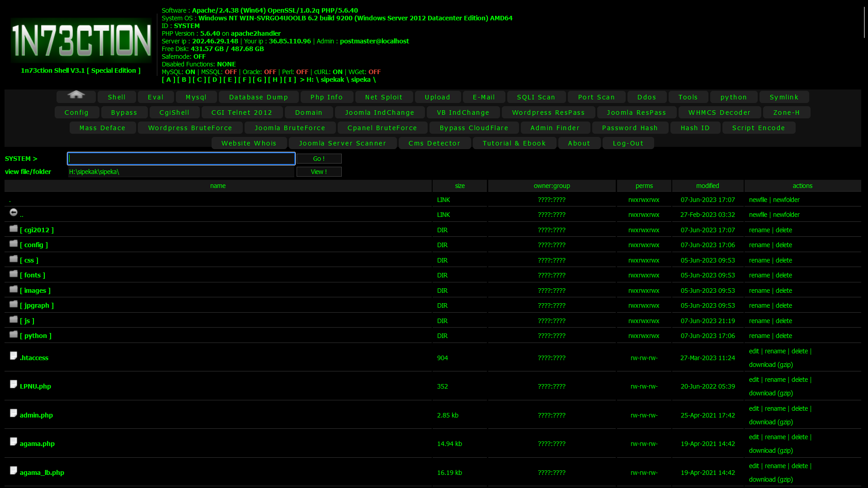Click the view file/folder path field
This screenshot has height=488, width=868.
(x=181, y=172)
